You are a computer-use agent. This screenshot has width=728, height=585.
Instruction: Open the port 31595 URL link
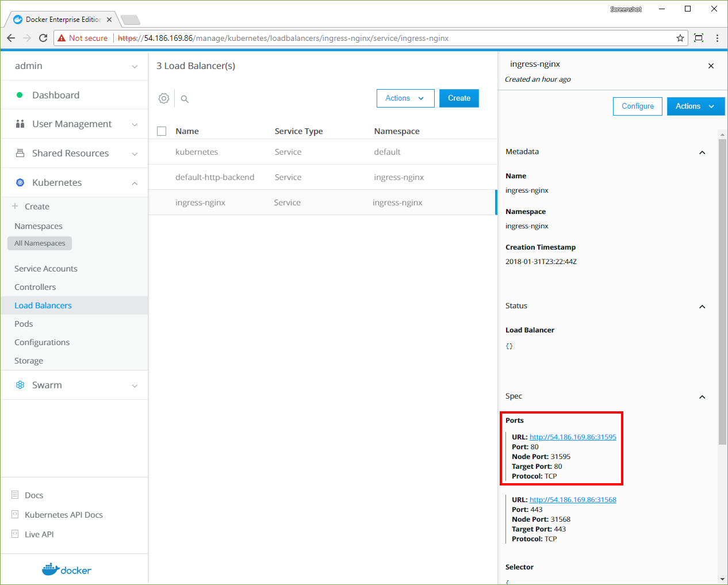[x=573, y=437]
